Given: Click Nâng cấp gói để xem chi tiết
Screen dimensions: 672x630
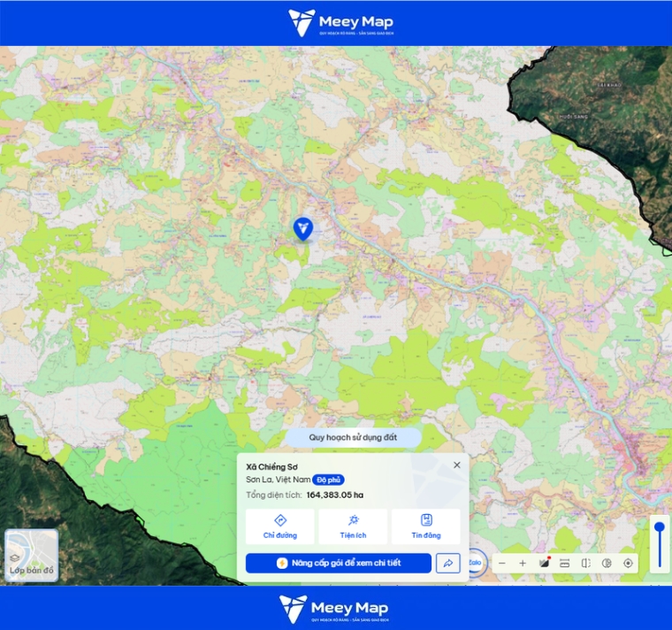Looking at the screenshot, I should coord(339,563).
